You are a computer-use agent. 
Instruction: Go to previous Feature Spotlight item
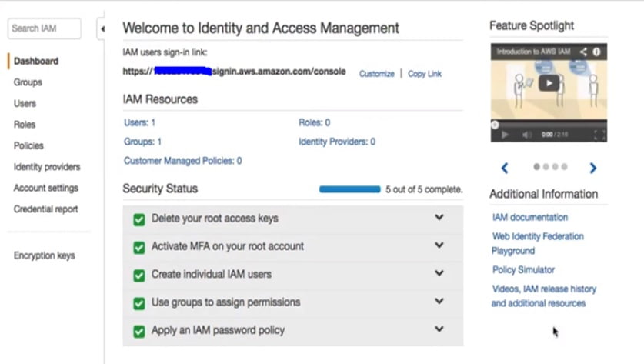(505, 168)
